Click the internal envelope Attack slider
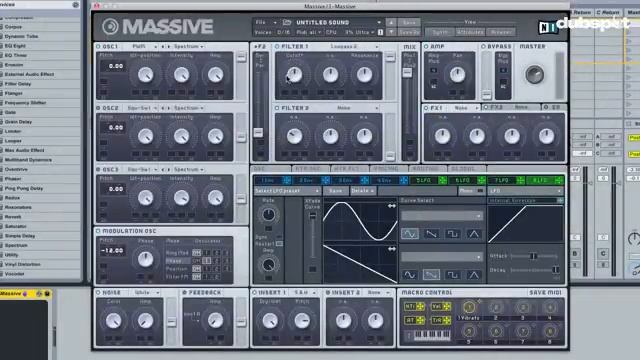 click(x=534, y=256)
